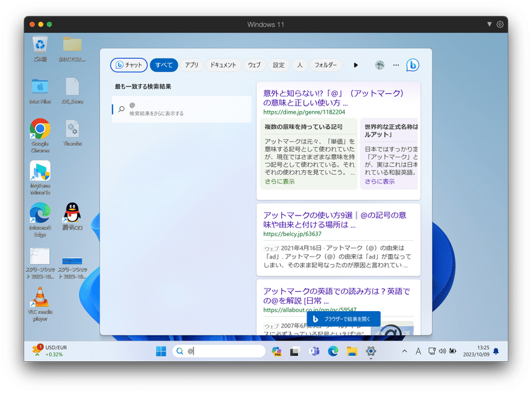Open the dime.jp アットマーク article title link
The image size is (532, 393).
(333, 98)
